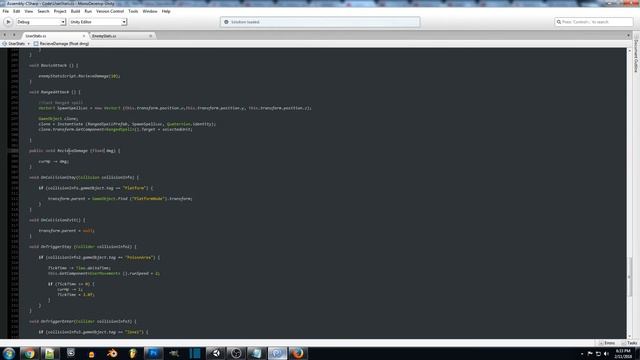Close the EnemyStats.cs tab
This screenshot has width=640, height=360.
click(x=151, y=36)
